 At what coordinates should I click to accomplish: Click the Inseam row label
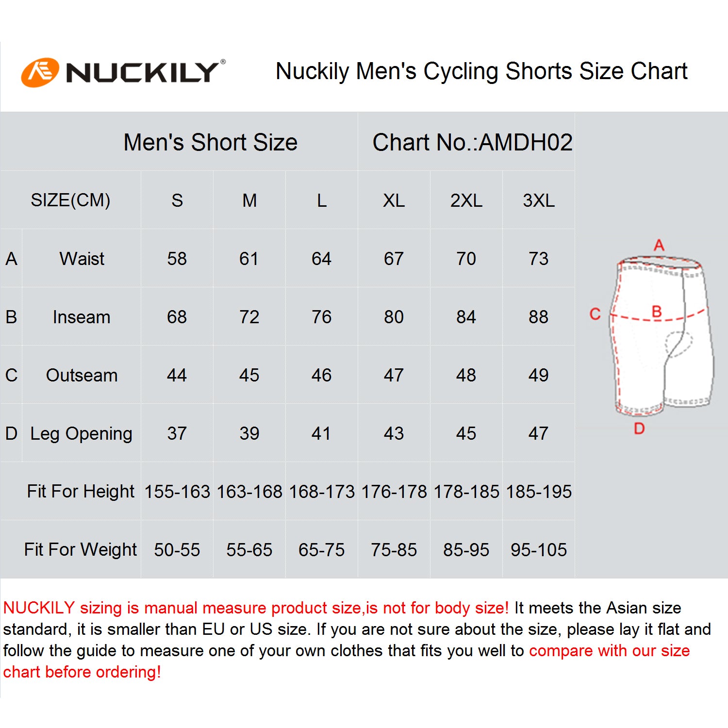(82, 317)
